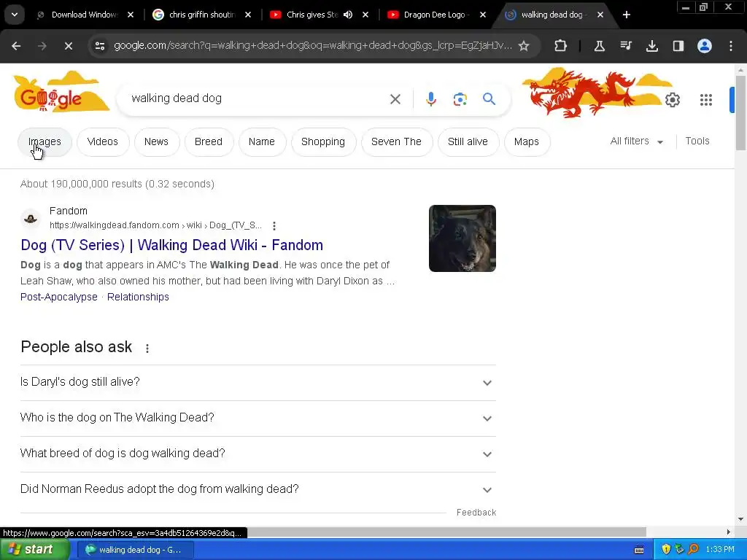Expand 'What breed of dog is dog walking dead?'
The image size is (747, 560).
258,454
